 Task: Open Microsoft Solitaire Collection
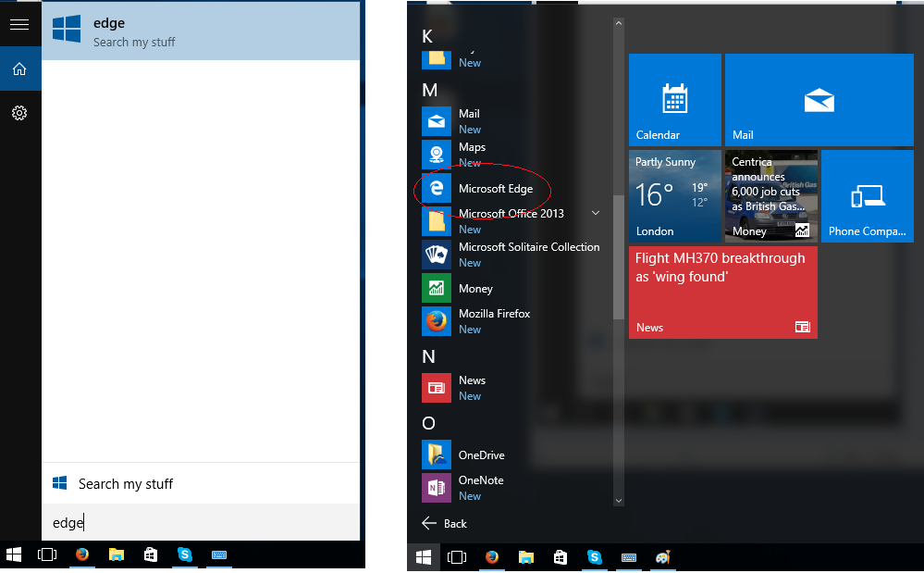click(512, 255)
